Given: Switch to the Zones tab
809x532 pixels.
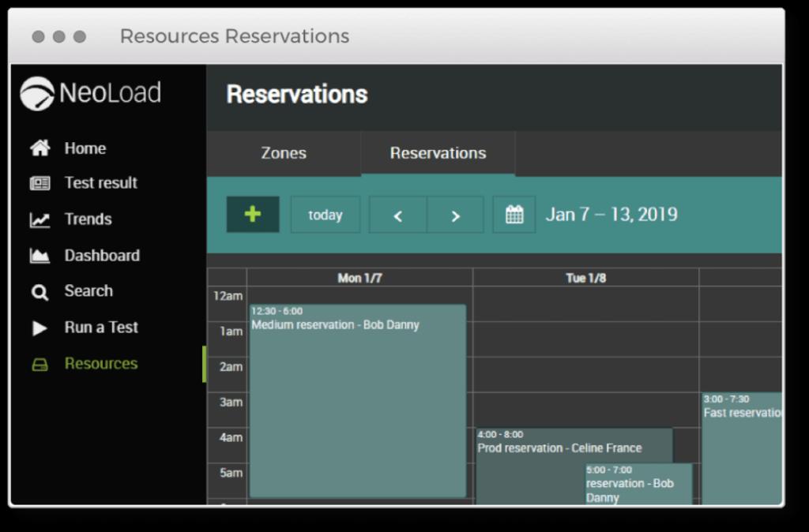Looking at the screenshot, I should (284, 153).
